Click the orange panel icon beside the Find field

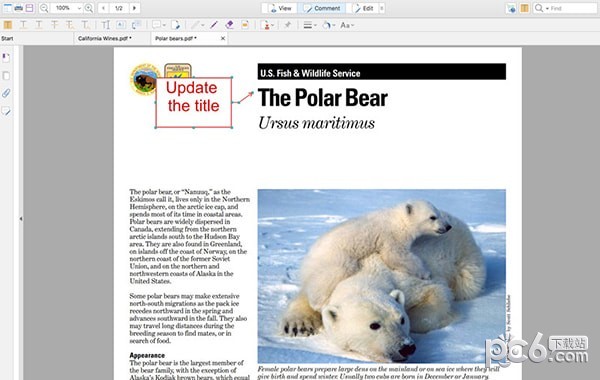click(525, 8)
